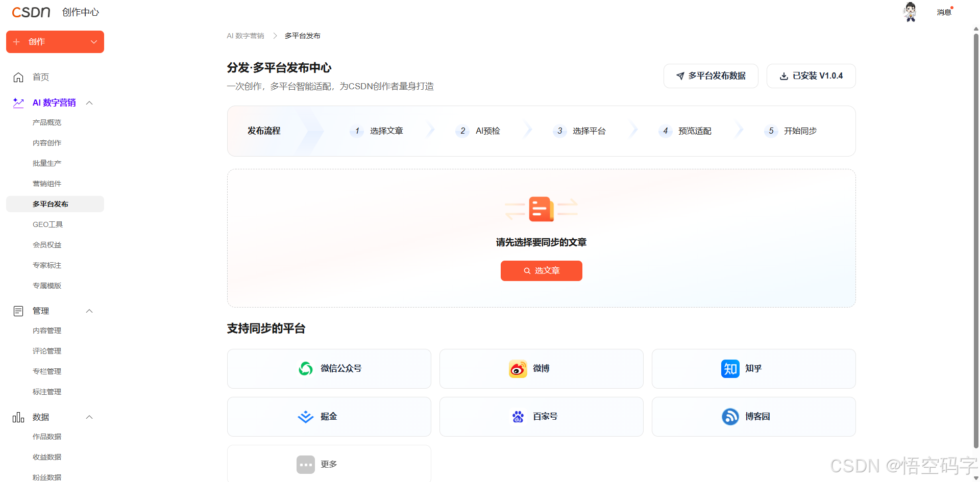Click the plus icon in 创作 button

tap(16, 42)
